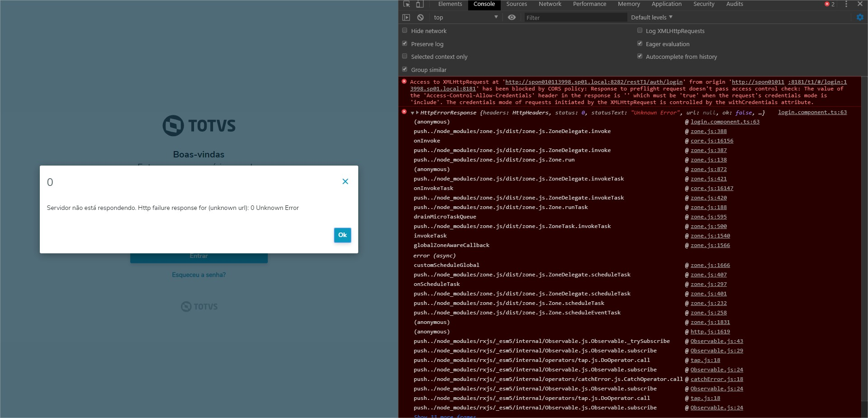Collapse the HttpErrorResponse stack trace
Image resolution: width=868 pixels, height=418 pixels.
tap(412, 113)
